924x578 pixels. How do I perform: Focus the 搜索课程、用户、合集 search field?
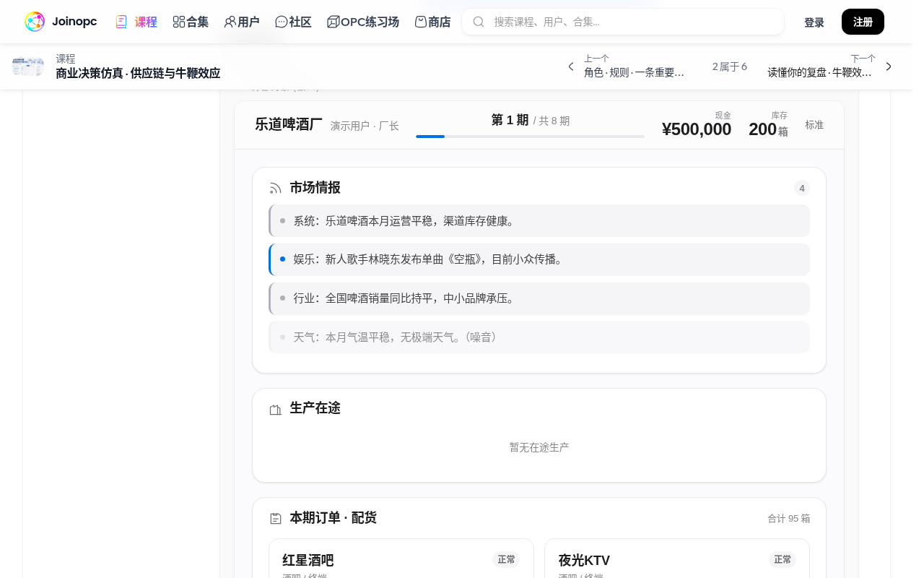tap(623, 22)
